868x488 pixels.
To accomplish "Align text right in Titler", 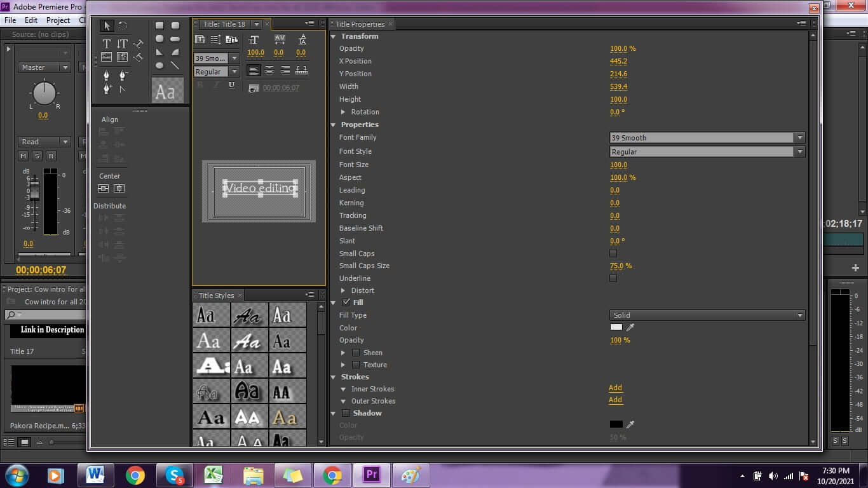I will (x=285, y=71).
